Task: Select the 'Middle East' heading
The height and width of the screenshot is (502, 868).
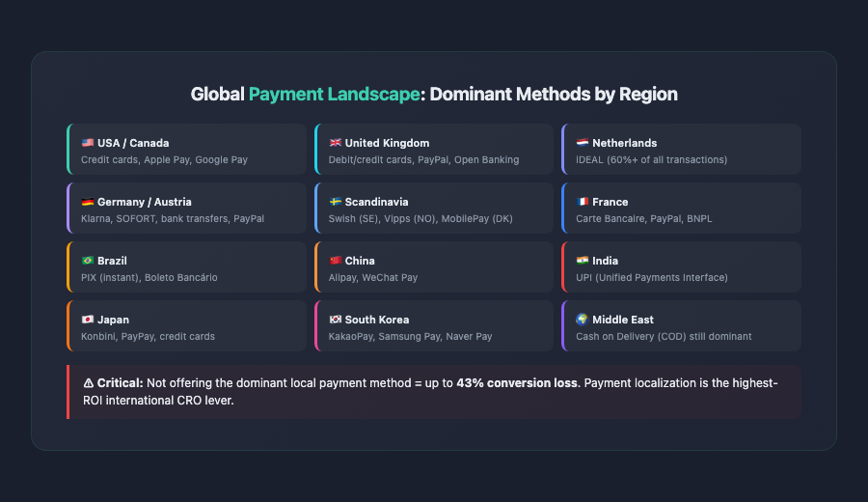Action: (x=623, y=320)
